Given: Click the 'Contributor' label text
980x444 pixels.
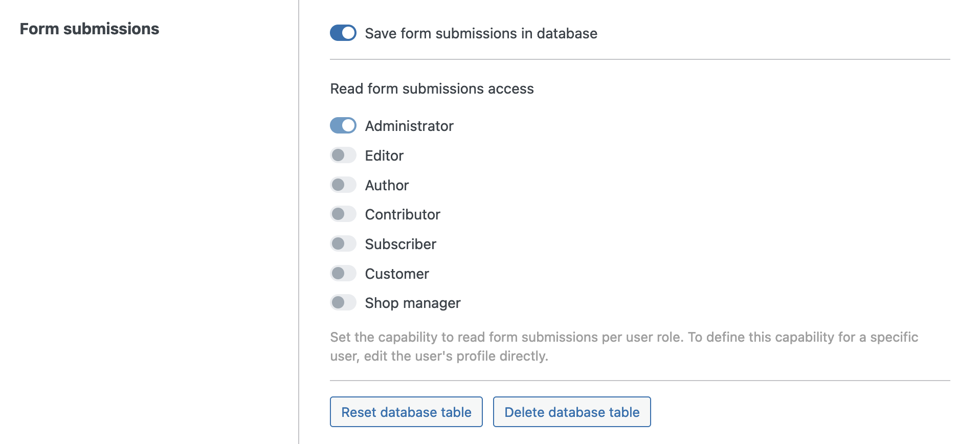Looking at the screenshot, I should [x=403, y=215].
